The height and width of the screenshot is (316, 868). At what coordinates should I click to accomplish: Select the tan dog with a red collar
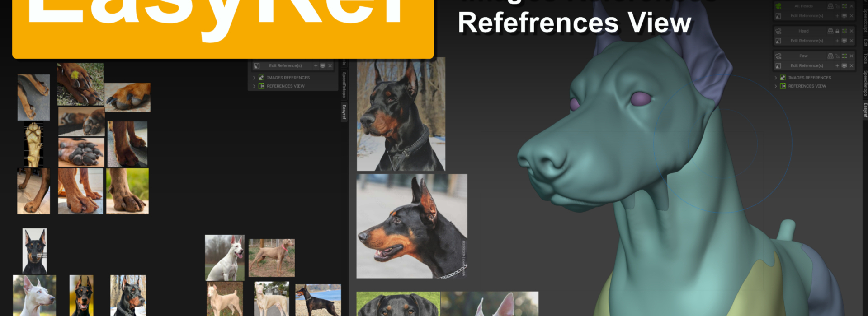[272, 258]
